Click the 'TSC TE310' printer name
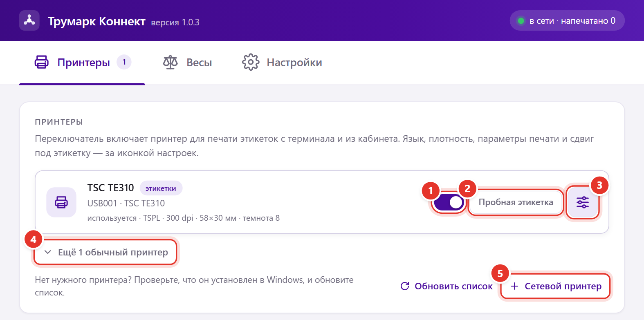 click(110, 188)
